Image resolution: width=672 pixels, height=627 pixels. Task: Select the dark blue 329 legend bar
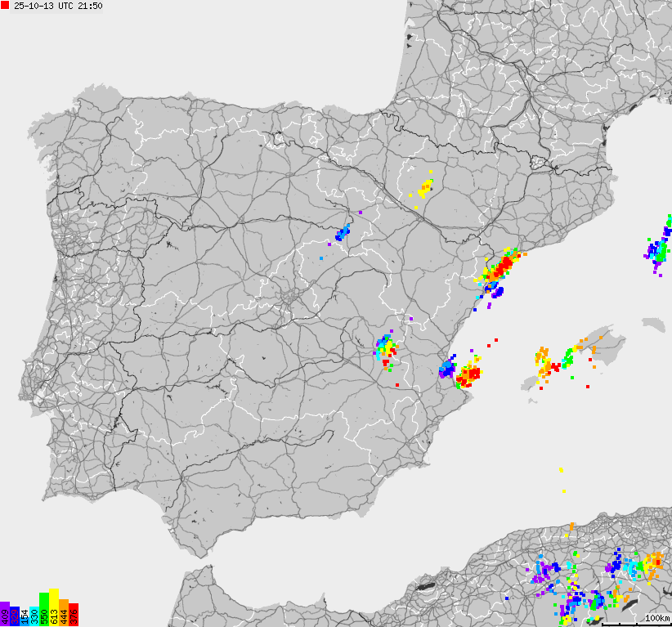click(x=15, y=613)
